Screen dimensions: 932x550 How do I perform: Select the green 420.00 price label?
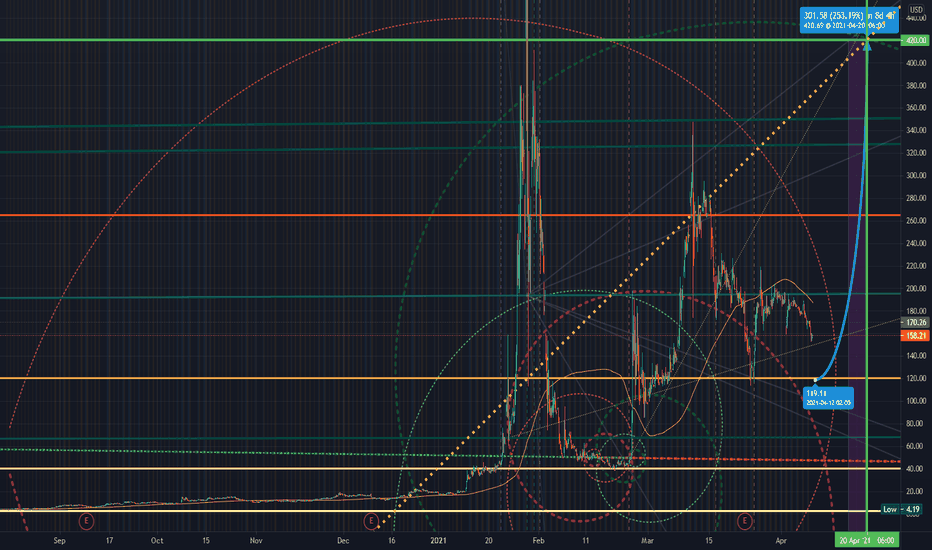click(914, 40)
